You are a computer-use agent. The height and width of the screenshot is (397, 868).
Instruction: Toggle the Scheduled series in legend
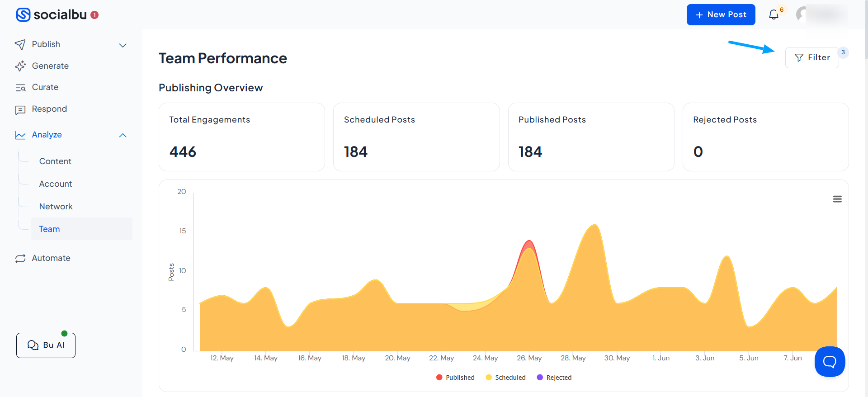505,378
